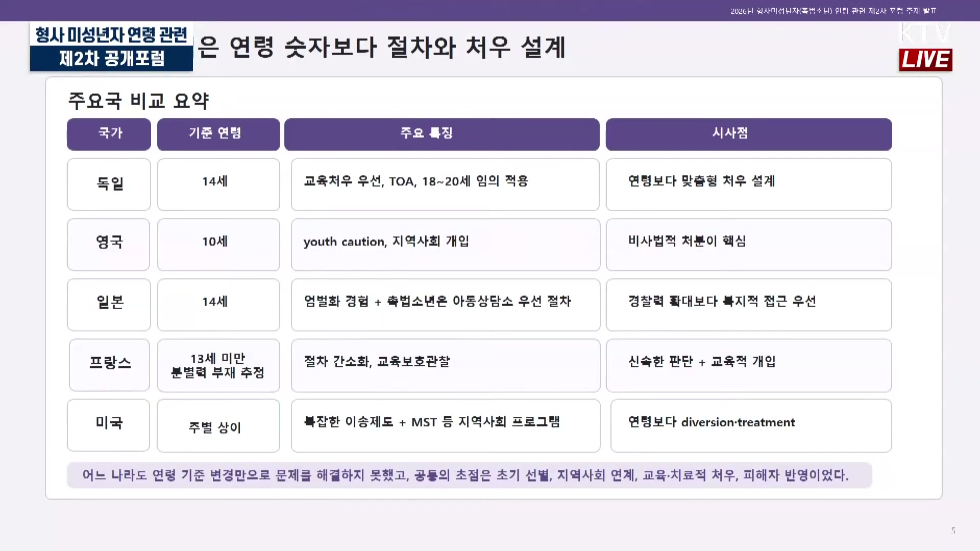Click the summary sentence bar at bottom
The image size is (980, 551).
coord(469,475)
